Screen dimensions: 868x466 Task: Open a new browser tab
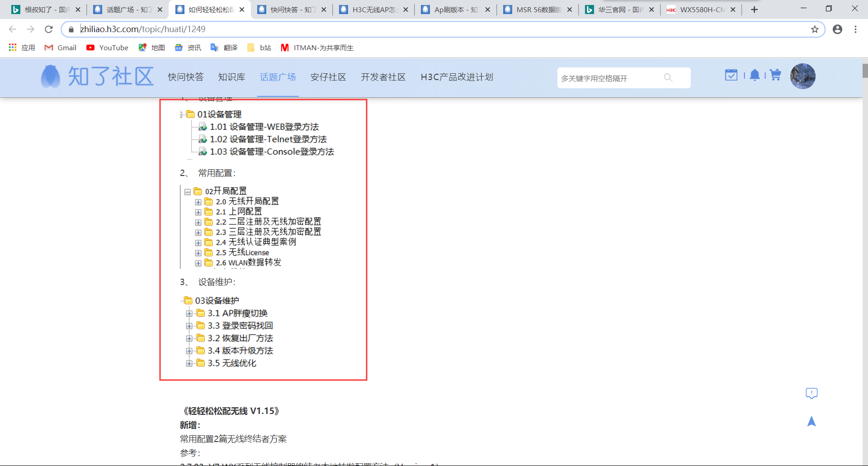tap(754, 10)
